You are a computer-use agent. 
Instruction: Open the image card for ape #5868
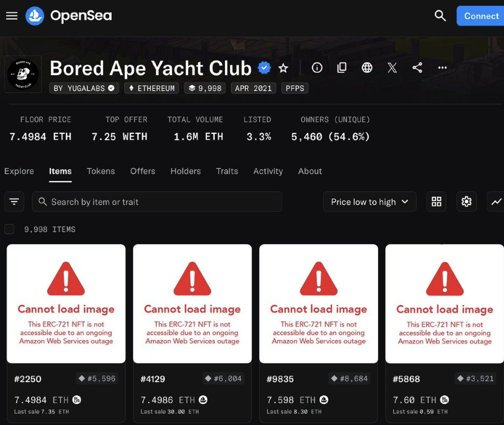click(x=444, y=304)
